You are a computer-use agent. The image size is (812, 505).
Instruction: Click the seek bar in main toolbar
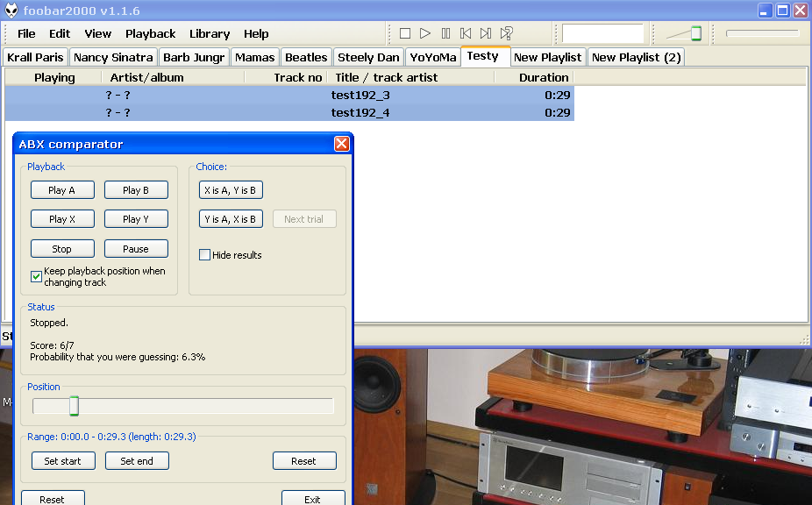coord(762,33)
